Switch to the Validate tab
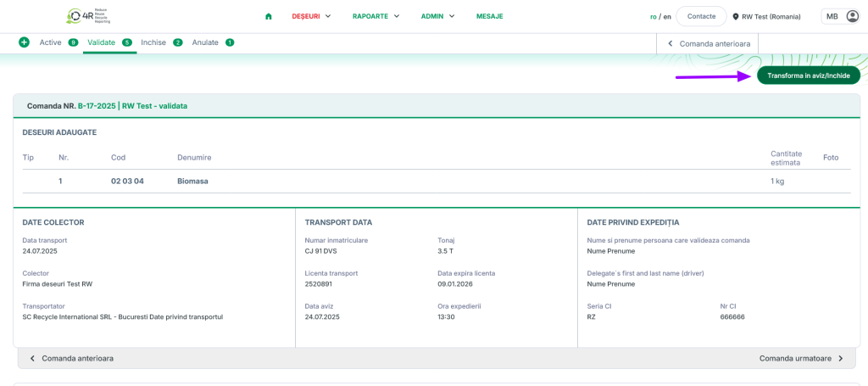 (101, 42)
